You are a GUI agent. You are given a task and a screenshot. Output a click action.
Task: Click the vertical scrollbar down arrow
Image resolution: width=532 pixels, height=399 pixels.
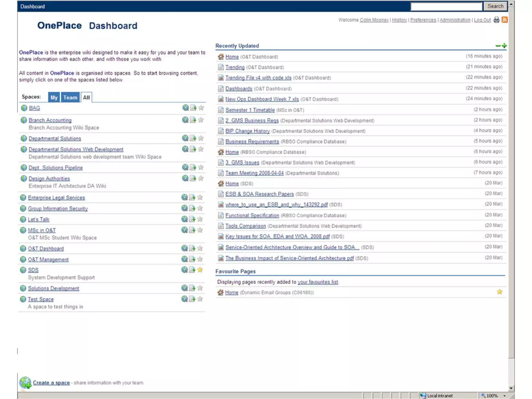pos(511,388)
